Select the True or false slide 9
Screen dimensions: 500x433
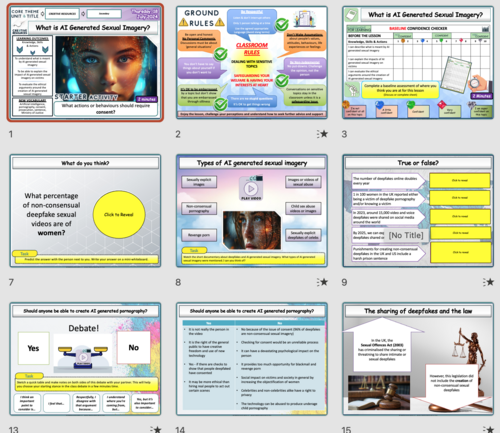point(418,211)
